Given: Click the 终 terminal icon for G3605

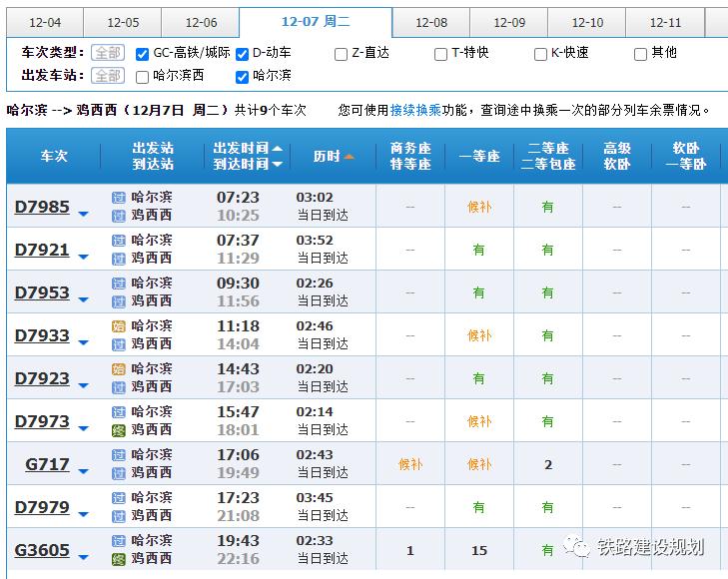Looking at the screenshot, I should tap(119, 559).
